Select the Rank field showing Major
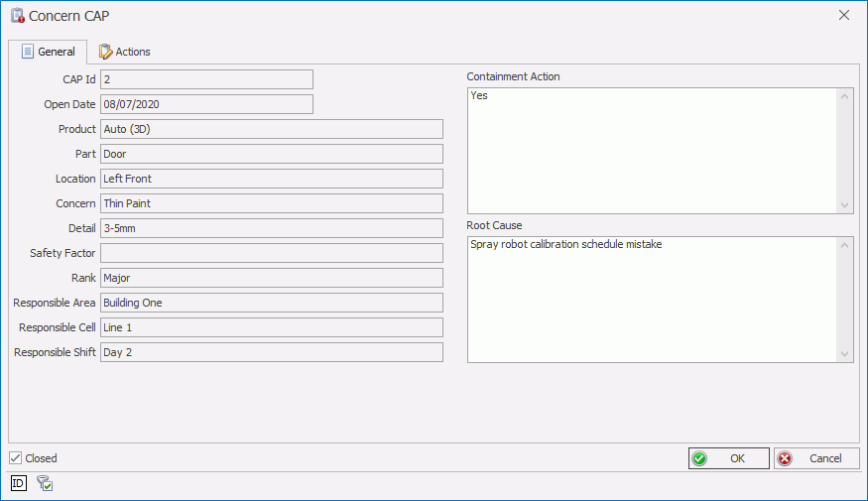The width and height of the screenshot is (868, 501). pos(271,278)
